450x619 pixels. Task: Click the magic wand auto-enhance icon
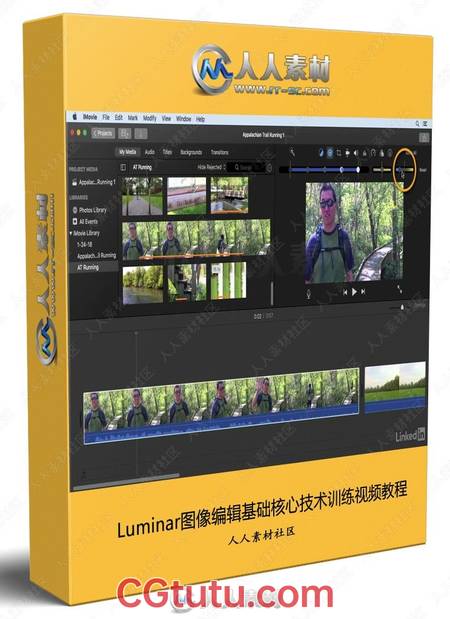point(292,152)
